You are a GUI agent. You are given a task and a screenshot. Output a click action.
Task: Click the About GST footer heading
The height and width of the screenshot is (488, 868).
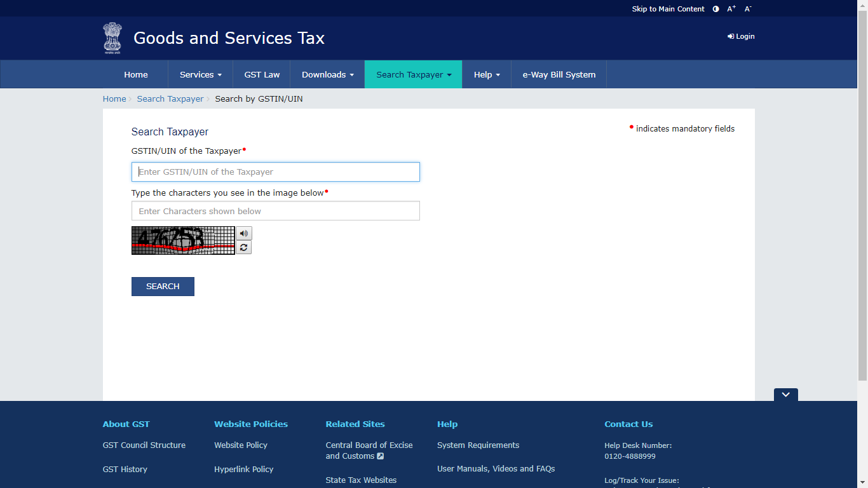coord(126,424)
